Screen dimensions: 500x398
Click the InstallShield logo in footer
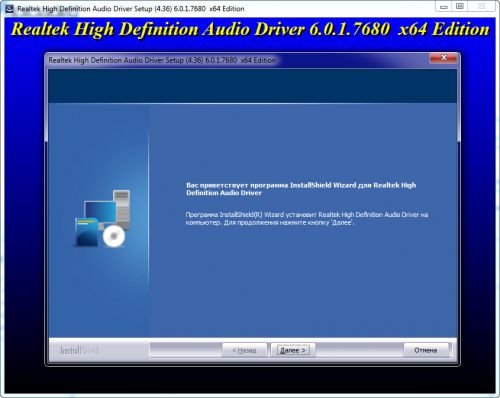click(79, 350)
